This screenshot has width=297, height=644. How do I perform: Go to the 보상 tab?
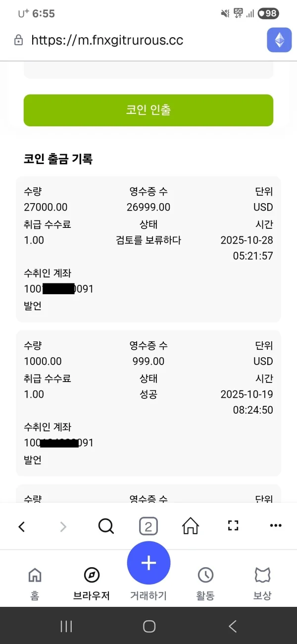(262, 583)
